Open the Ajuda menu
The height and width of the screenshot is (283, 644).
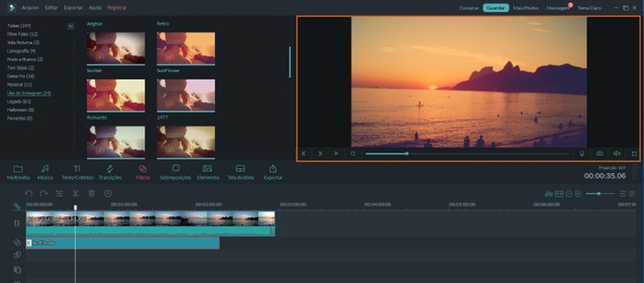point(95,8)
